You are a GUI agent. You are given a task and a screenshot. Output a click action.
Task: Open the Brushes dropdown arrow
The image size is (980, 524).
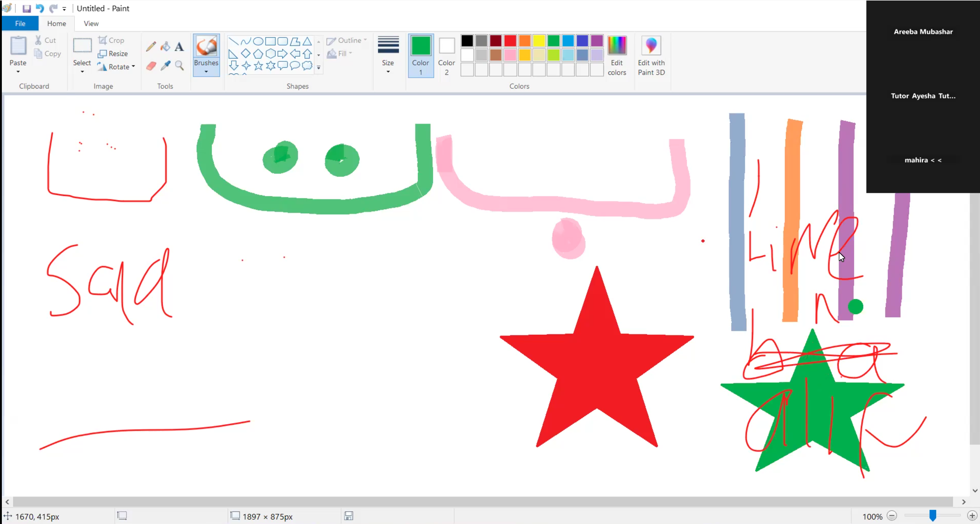[206, 72]
